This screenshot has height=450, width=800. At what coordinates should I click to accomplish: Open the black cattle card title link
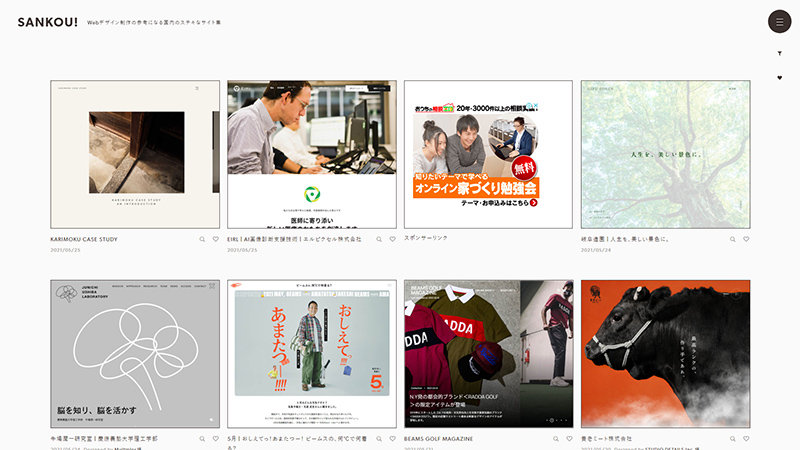[606, 438]
